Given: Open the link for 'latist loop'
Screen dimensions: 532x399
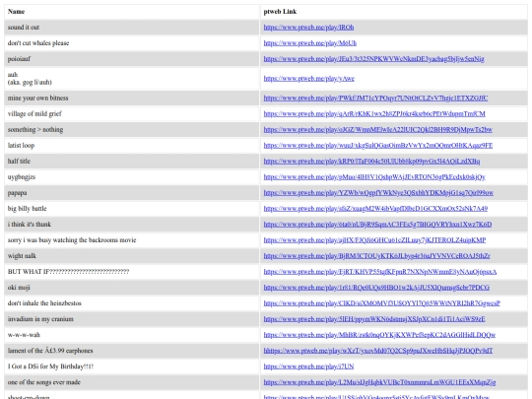Looking at the screenshot, I should coord(378,146).
